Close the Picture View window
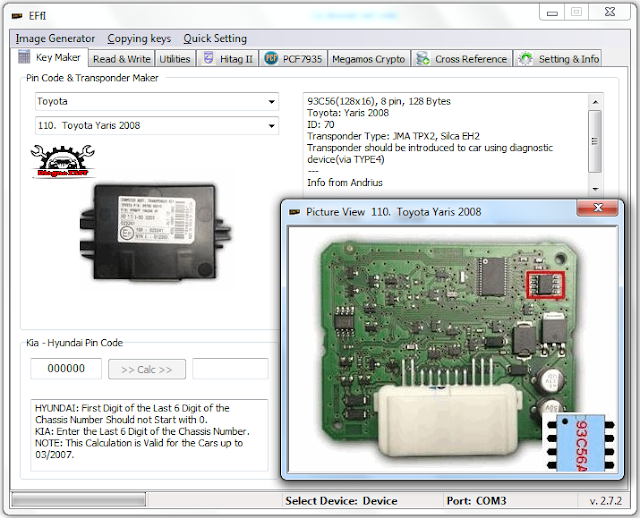640x519 pixels. tap(598, 208)
